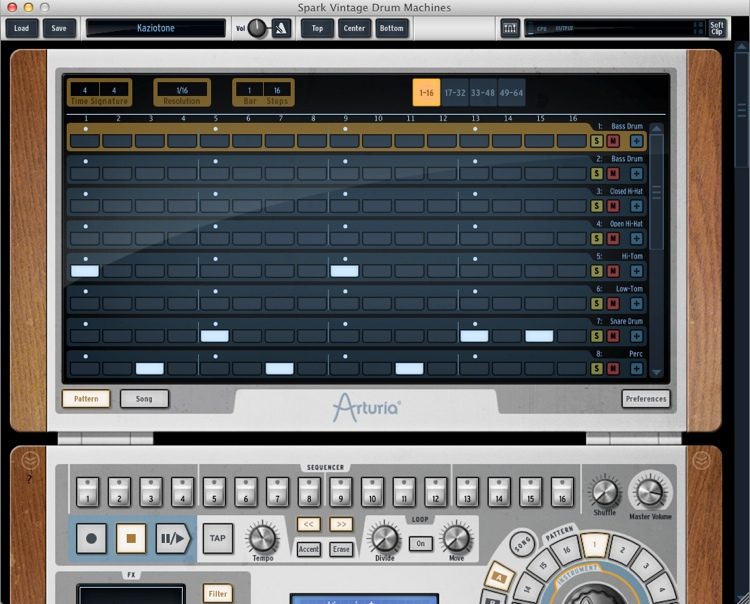The width and height of the screenshot is (750, 604).
Task: Select pattern 2 on the pattern wheel
Action: [622, 550]
